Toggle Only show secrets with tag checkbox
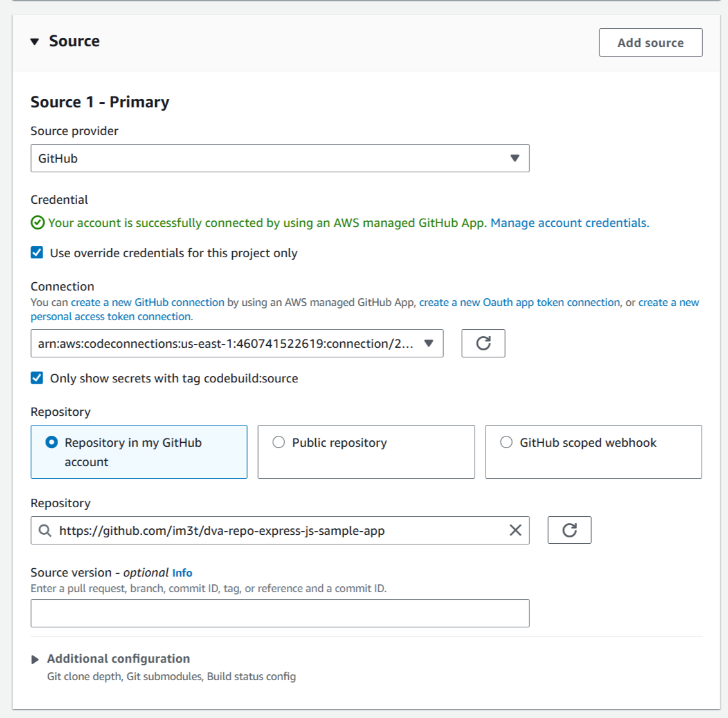The height and width of the screenshot is (718, 728). (37, 378)
